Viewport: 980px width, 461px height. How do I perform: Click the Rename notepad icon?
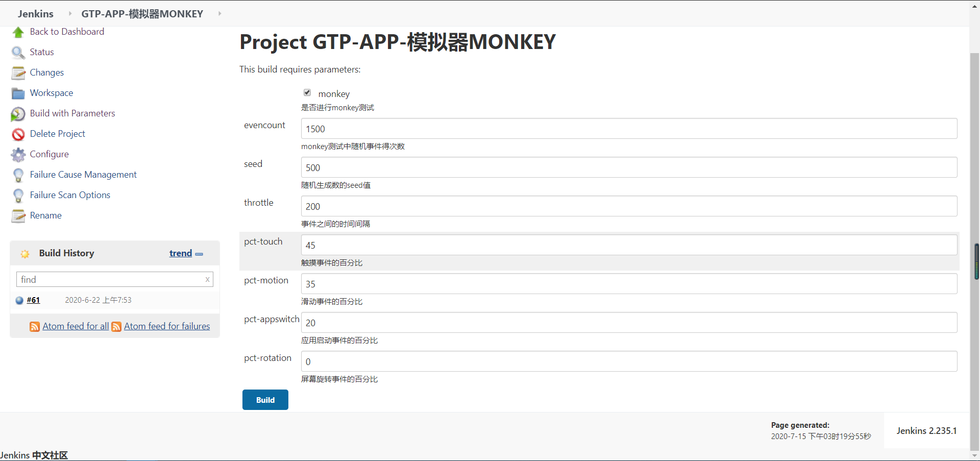pos(18,216)
